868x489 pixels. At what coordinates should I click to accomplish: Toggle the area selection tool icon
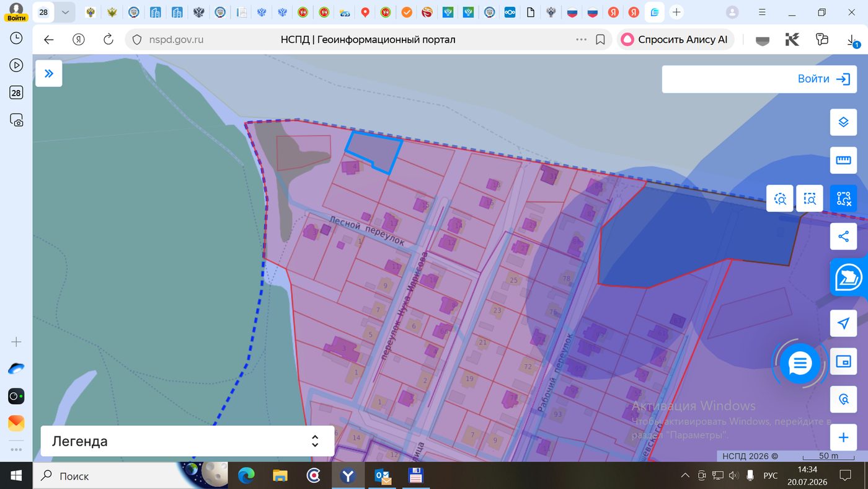843,199
